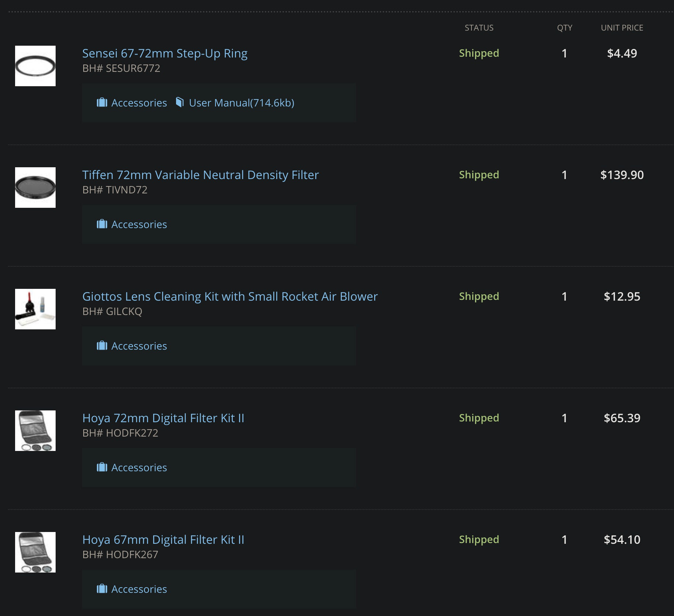
Task: Open the Tiffen 72mm Variable Neutral Density Filter link
Action: pos(200,175)
